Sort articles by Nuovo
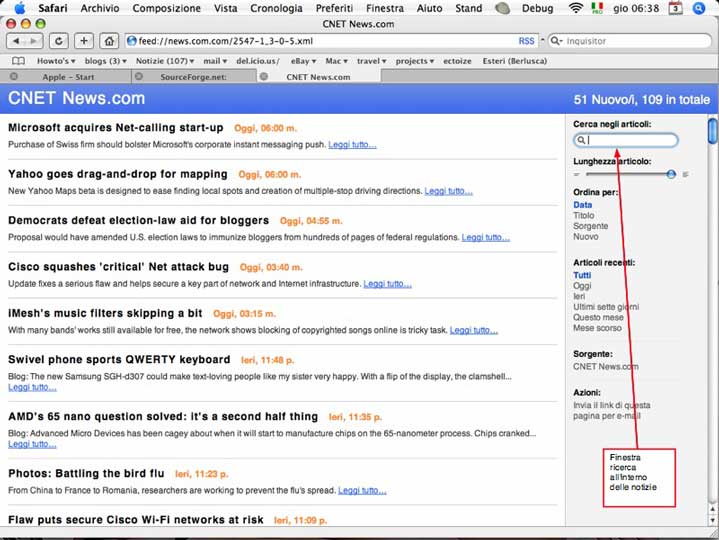Image resolution: width=719 pixels, height=540 pixels. tap(586, 237)
